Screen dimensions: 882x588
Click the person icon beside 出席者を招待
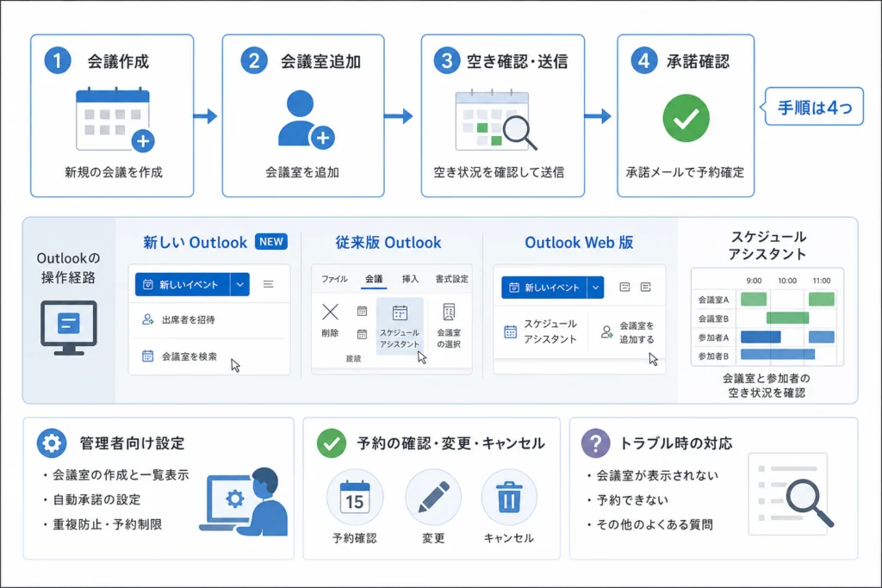147,319
